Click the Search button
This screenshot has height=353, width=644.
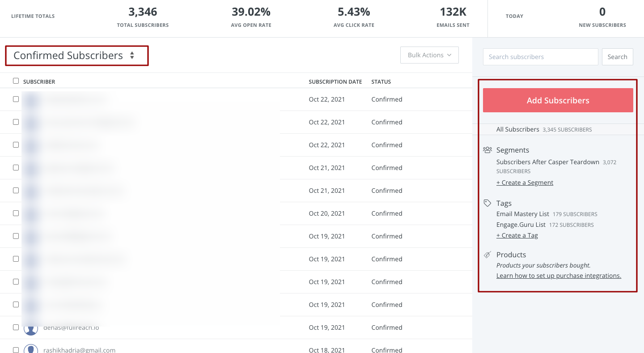pos(617,57)
